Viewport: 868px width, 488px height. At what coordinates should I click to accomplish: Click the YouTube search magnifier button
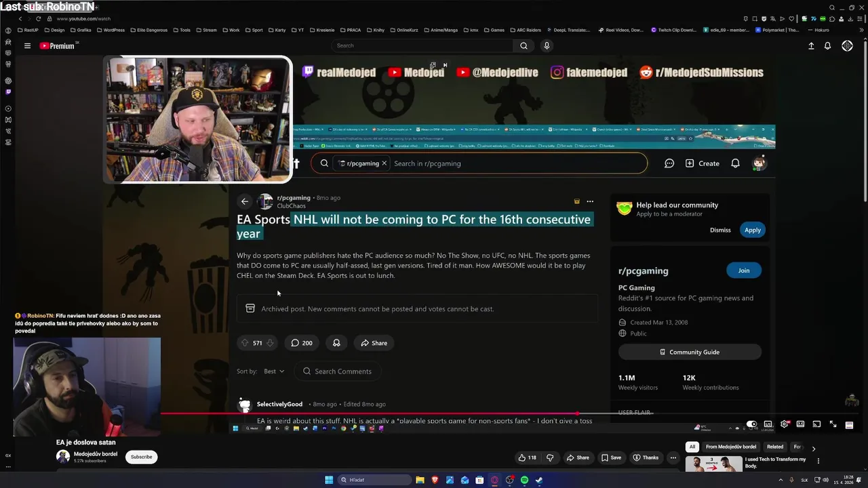(524, 45)
